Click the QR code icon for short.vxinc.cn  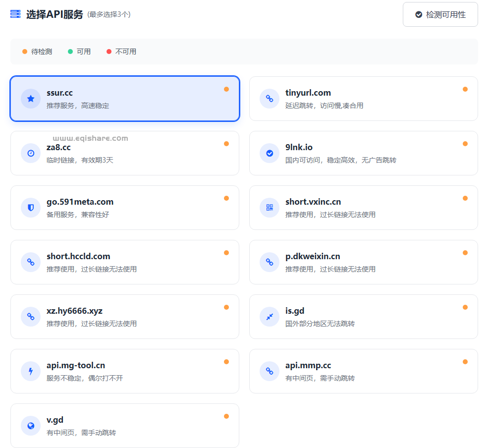[x=270, y=208]
